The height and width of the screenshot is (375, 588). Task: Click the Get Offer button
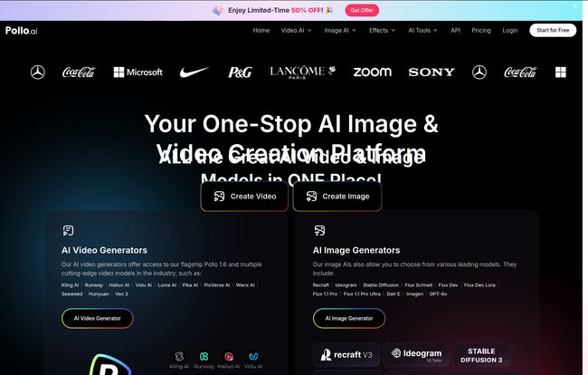point(362,11)
